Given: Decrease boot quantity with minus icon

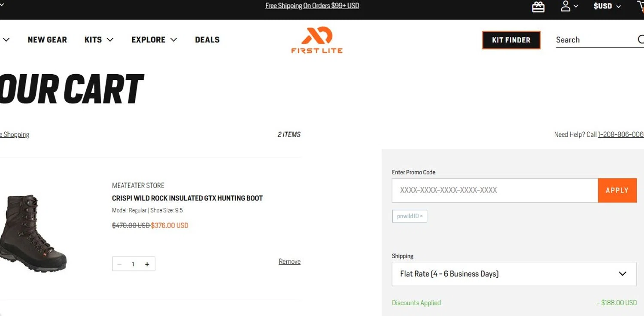Looking at the screenshot, I should pos(119,264).
